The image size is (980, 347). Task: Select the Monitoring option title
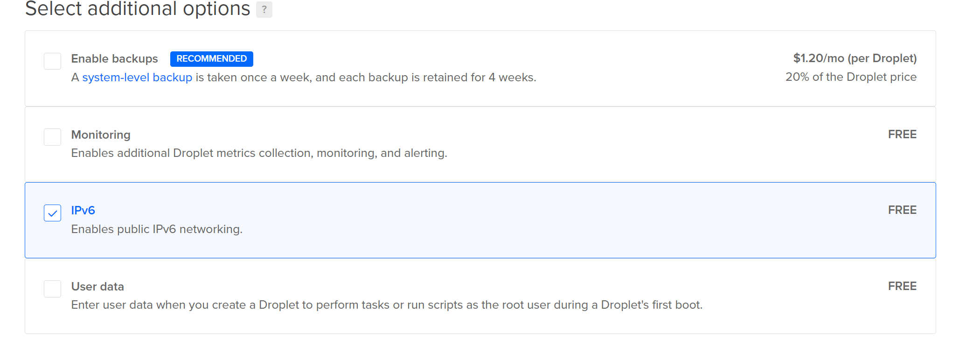(101, 135)
